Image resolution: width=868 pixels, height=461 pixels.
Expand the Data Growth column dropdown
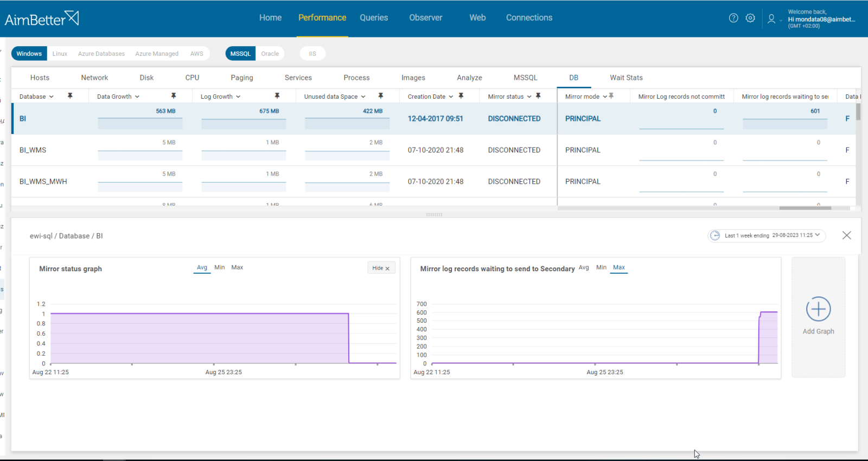137,97
